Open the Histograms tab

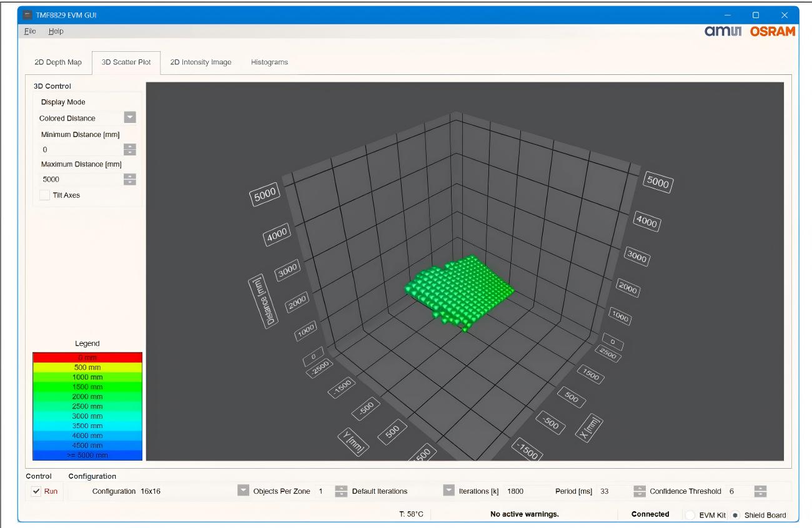(x=269, y=62)
